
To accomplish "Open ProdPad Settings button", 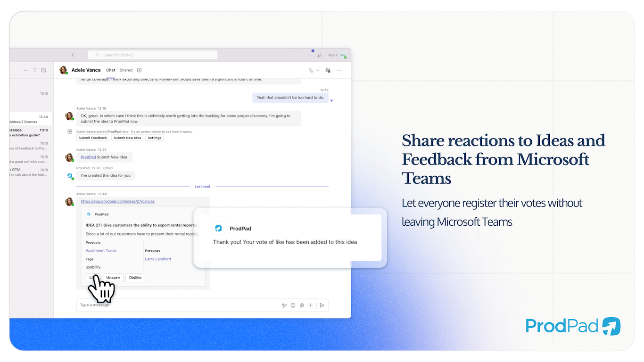I will (x=155, y=138).
